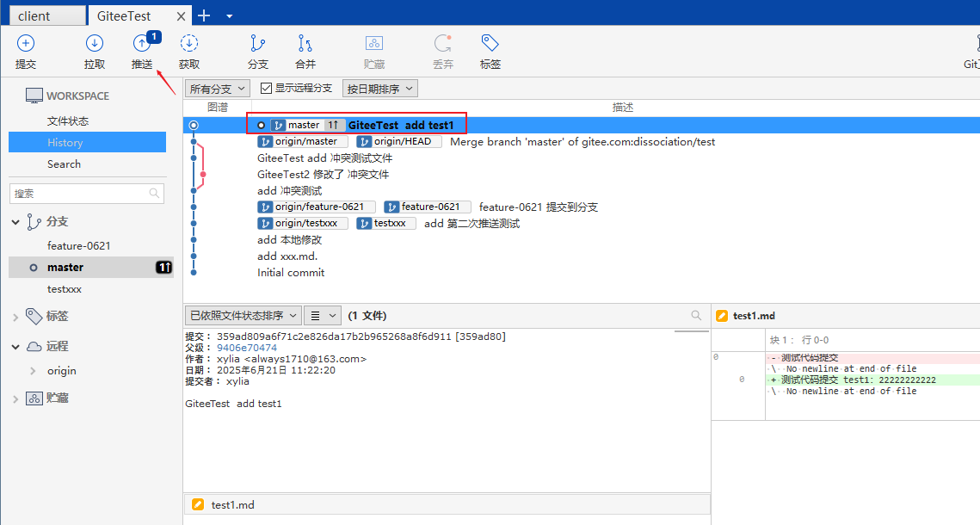Toggle the 显示远程分支 checkbox
980x525 pixels.
pos(266,88)
